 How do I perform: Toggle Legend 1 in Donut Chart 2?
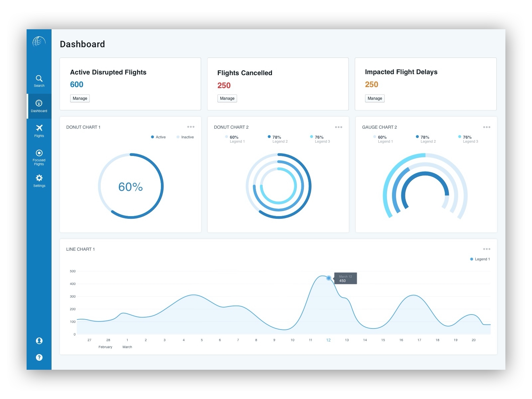235,139
